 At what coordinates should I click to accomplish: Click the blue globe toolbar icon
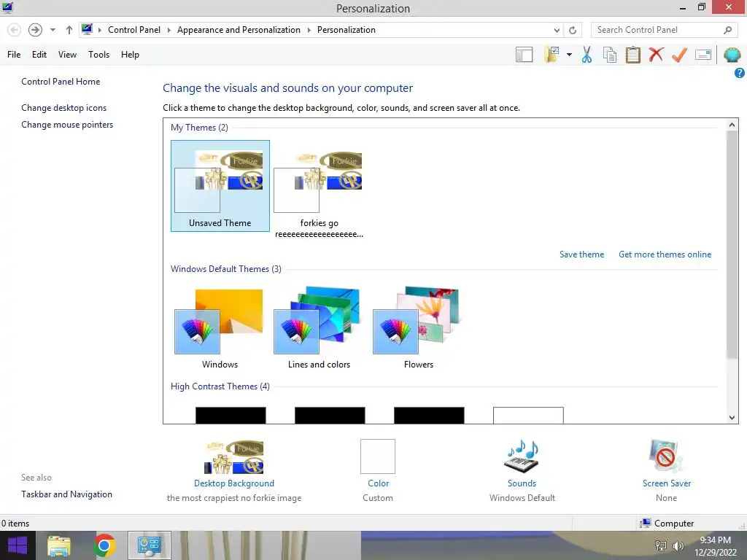pos(732,55)
